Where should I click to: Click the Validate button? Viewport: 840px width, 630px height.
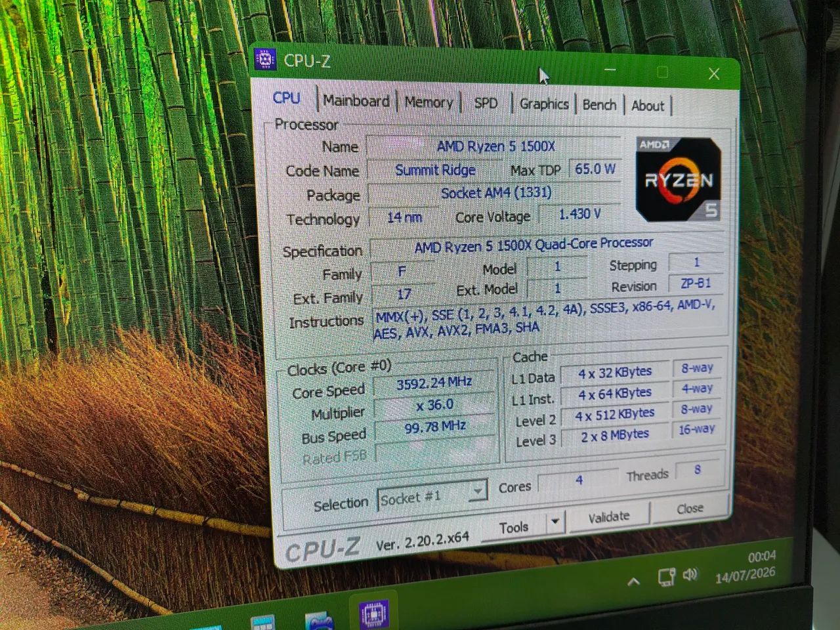tap(609, 516)
